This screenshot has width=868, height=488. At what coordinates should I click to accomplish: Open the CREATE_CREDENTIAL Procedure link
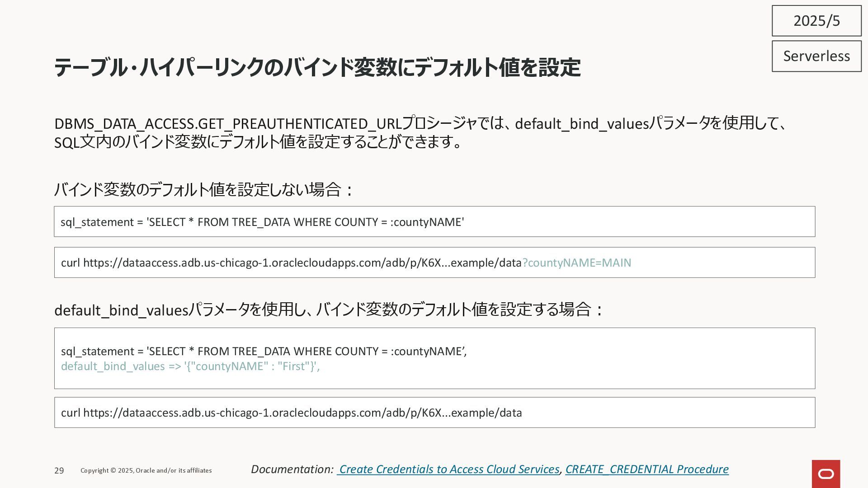point(646,469)
